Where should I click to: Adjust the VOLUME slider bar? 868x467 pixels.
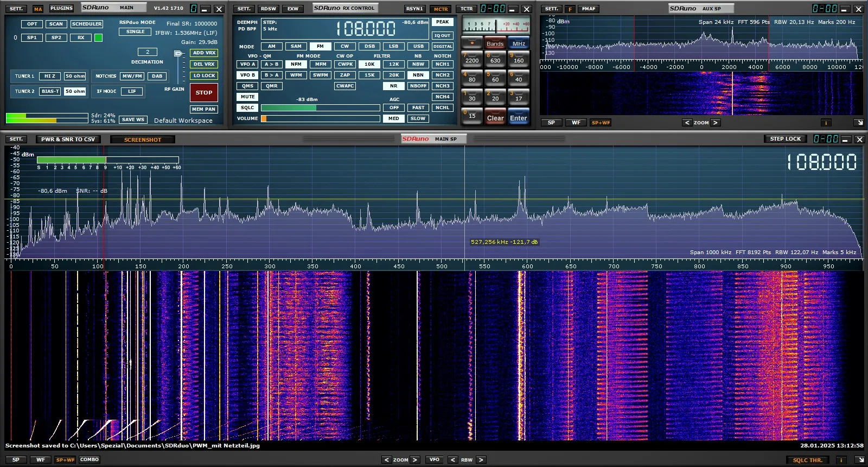tap(321, 118)
